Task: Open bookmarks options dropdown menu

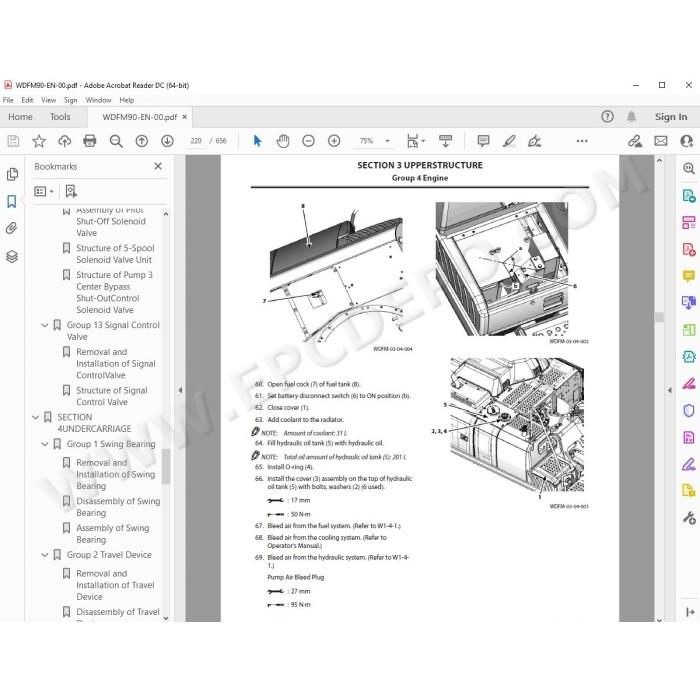Action: [44, 192]
